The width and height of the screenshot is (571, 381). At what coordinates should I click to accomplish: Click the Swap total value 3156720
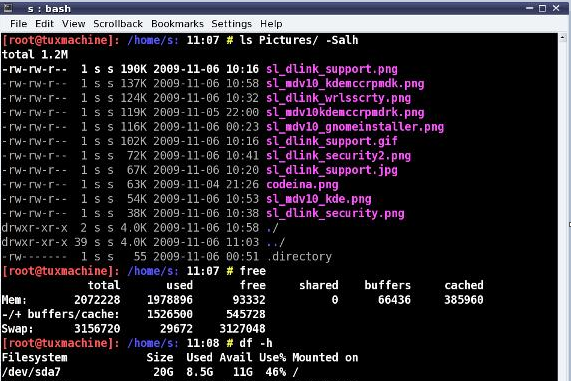[97, 329]
